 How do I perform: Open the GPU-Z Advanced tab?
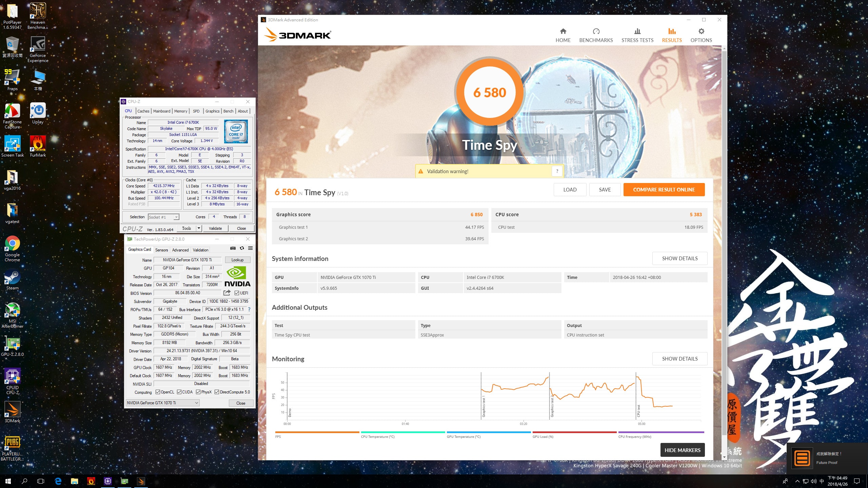180,250
